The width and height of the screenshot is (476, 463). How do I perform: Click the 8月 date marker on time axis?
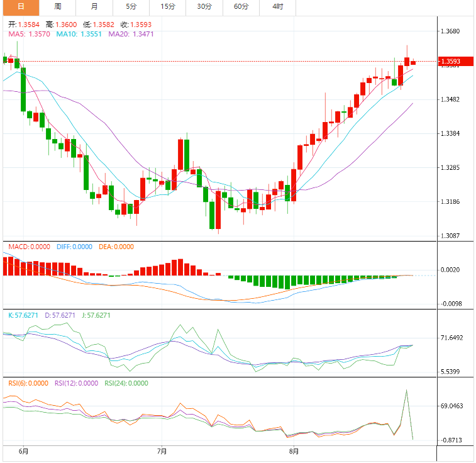(x=294, y=451)
